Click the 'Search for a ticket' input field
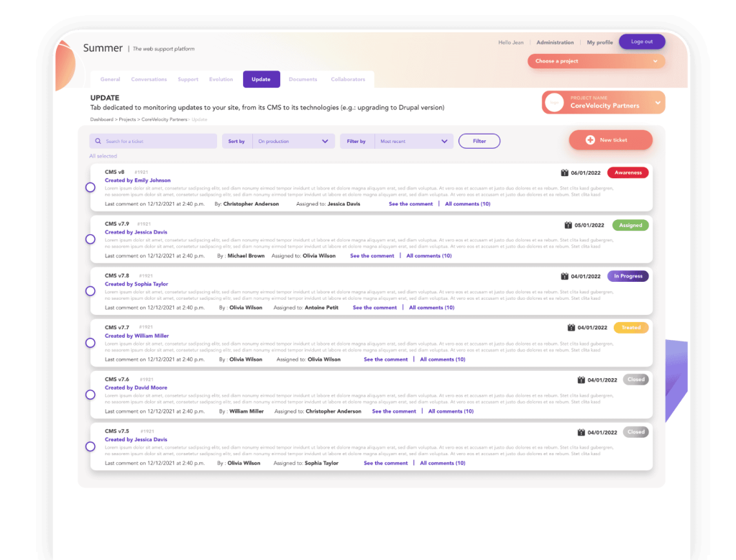This screenshot has width=736, height=560. coord(158,142)
